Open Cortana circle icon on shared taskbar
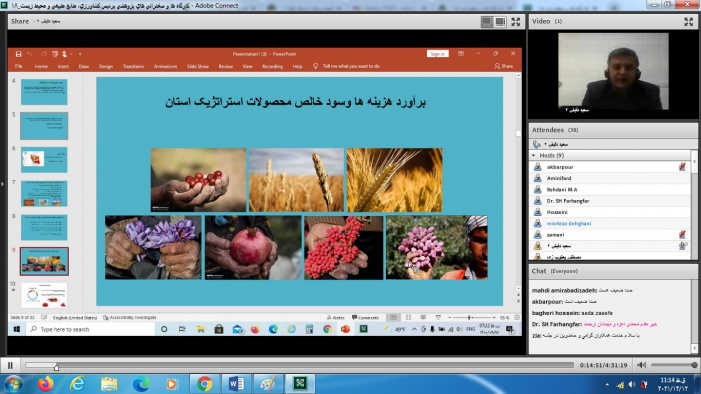Image resolution: width=701 pixels, height=394 pixels. (x=164, y=329)
